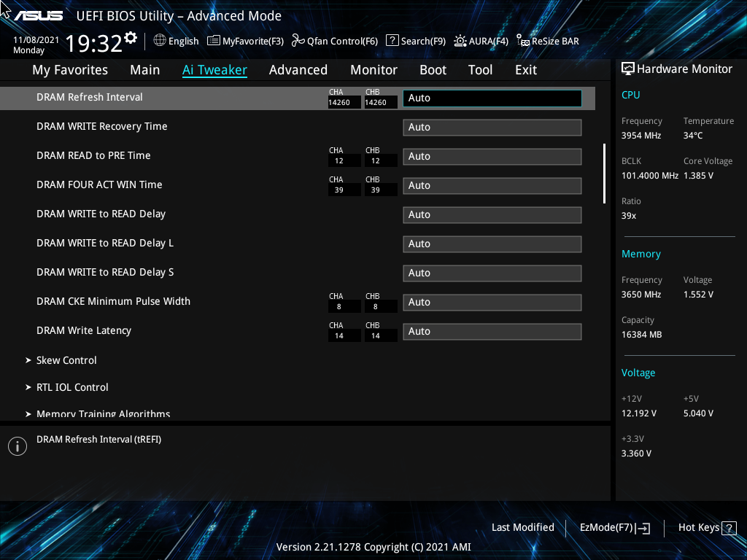Viewport: 747px width, 560px height.
Task: Click Last Modified button
Action: coord(522,528)
